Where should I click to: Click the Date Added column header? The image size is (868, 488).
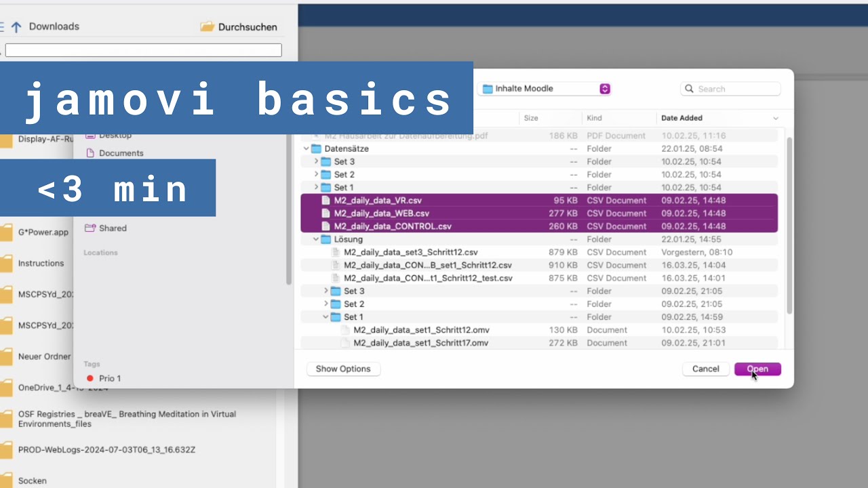click(682, 118)
